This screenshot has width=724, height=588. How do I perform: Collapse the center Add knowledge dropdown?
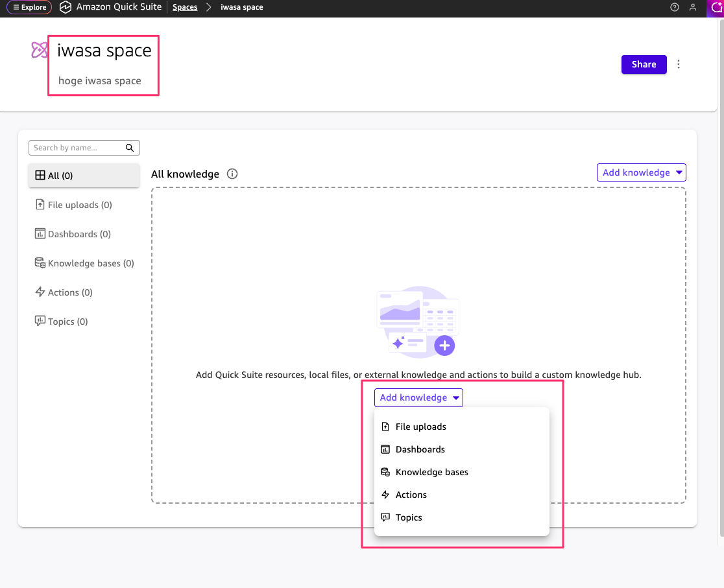tap(418, 397)
